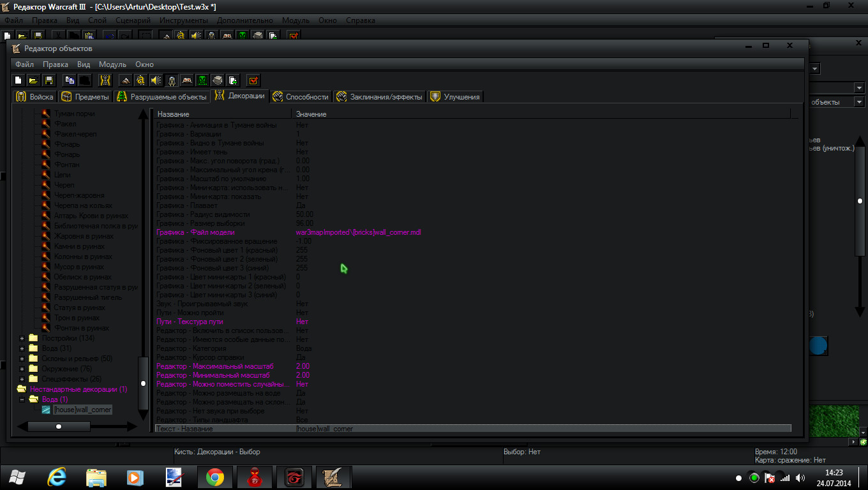Viewport: 868px width, 490px height.
Task: Click the Action Center flag tray icon
Action: (770, 478)
